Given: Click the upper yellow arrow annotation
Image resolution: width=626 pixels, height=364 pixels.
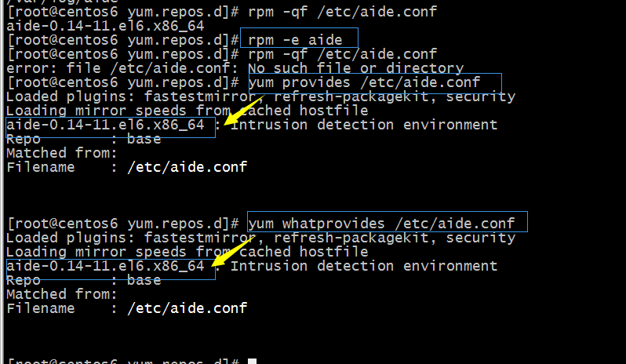Looking at the screenshot, I should [243, 111].
